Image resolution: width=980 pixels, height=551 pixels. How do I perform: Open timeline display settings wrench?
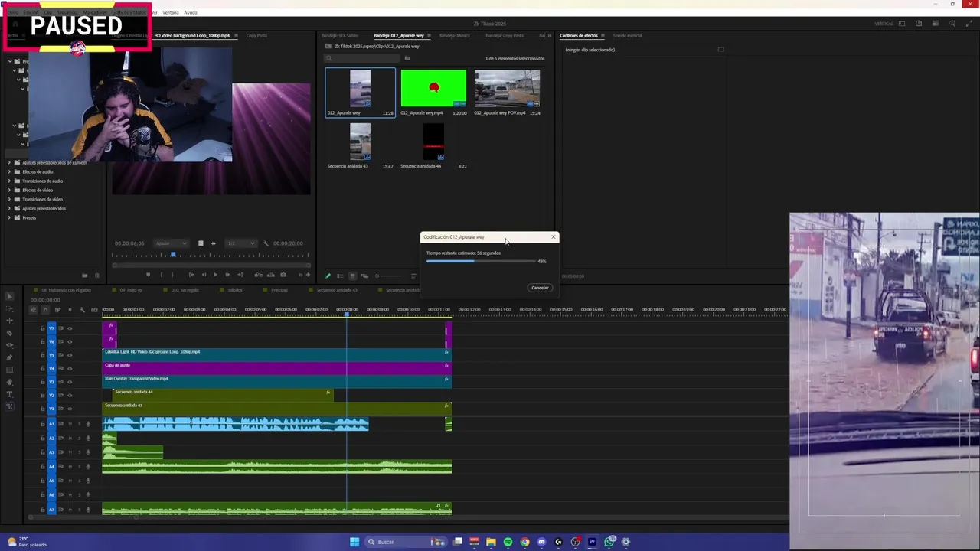coord(82,310)
